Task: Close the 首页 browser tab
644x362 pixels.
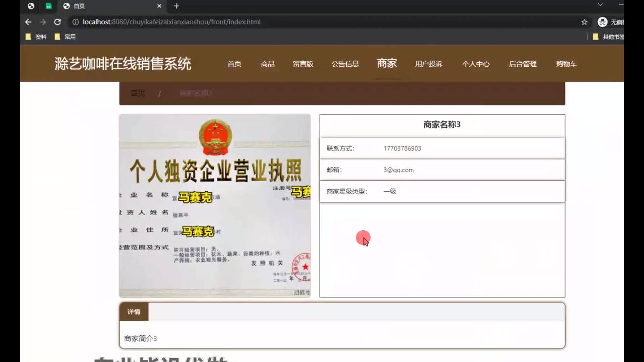Action: [x=159, y=6]
